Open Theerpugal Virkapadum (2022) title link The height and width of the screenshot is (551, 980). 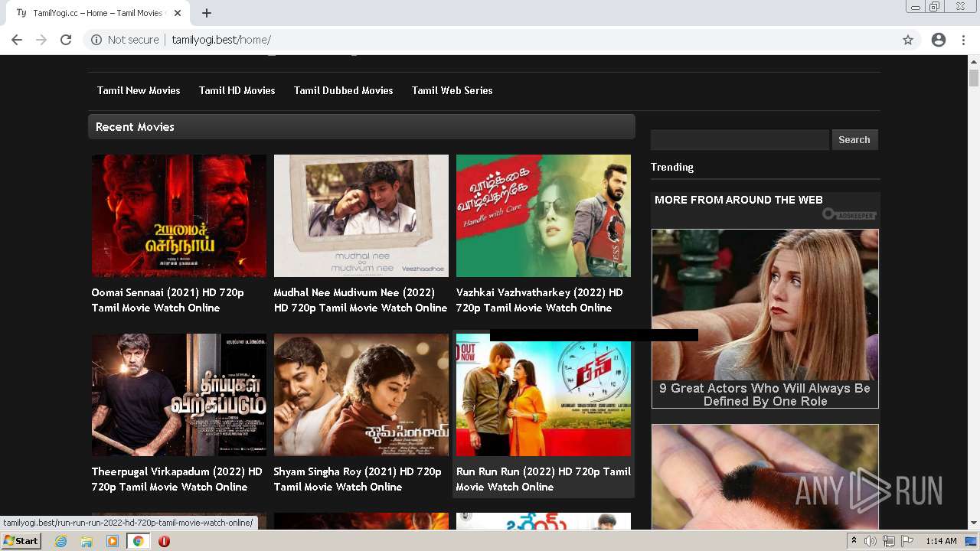(177, 479)
